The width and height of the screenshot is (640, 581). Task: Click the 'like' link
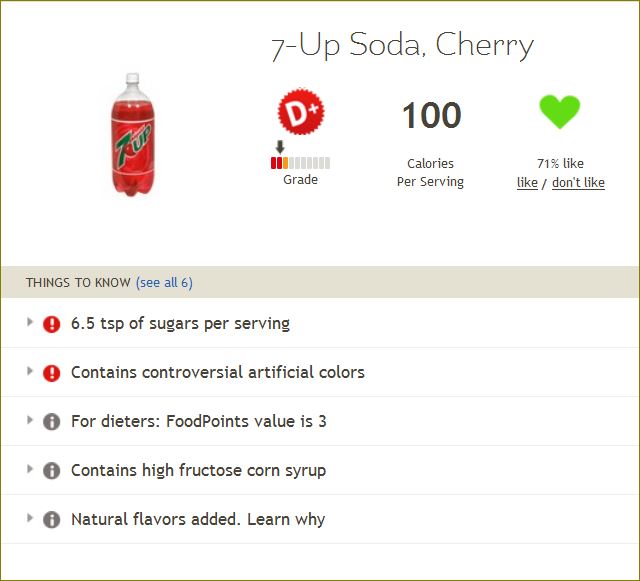click(x=527, y=183)
